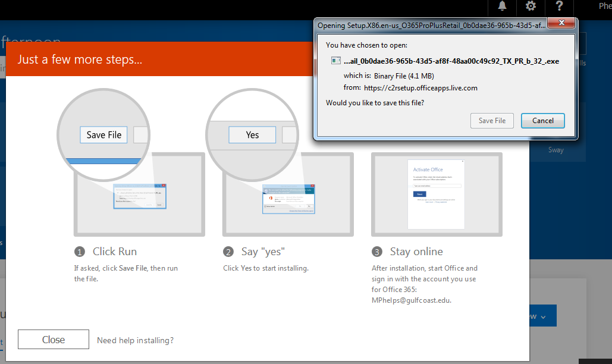This screenshot has height=364, width=612.
Task: Open the 'Need help installing?' link
Action: click(x=135, y=340)
